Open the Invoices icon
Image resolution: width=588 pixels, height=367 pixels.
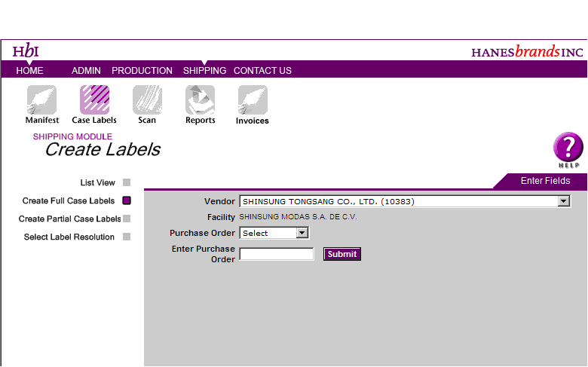[253, 100]
